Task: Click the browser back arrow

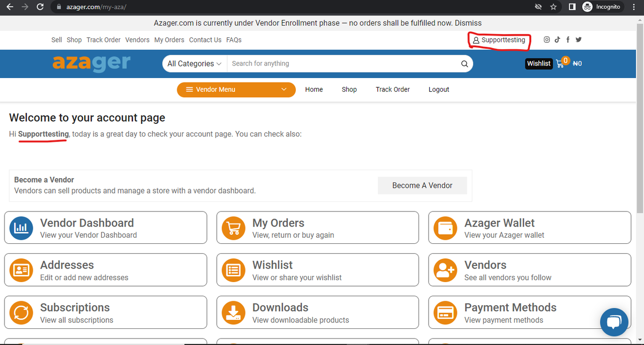Action: point(9,7)
